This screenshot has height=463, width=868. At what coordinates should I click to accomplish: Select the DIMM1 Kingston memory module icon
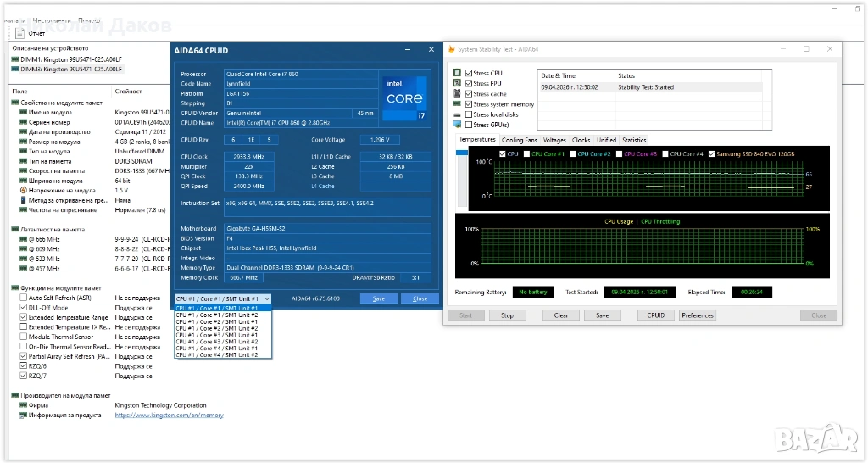pos(14,59)
